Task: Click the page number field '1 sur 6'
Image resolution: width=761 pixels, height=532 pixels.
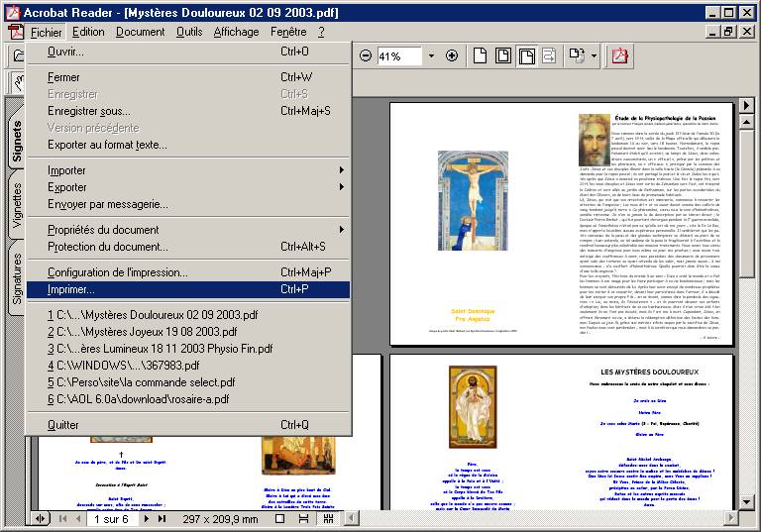Action: [111, 519]
